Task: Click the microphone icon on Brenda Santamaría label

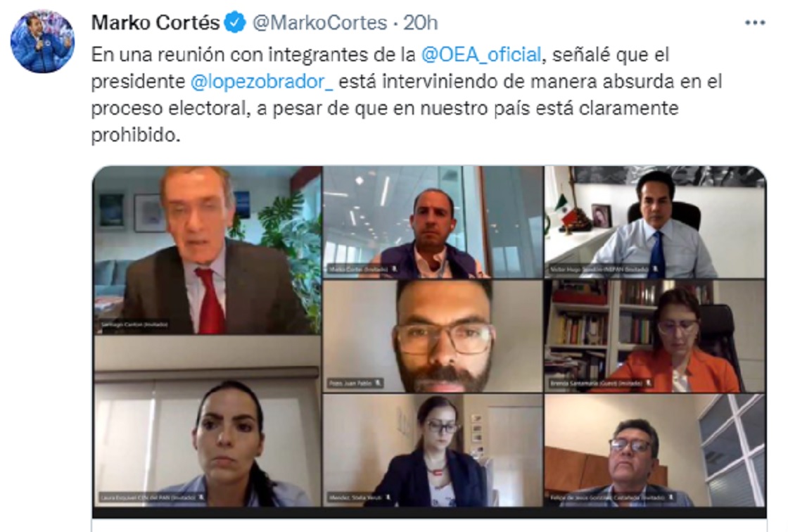Action: click(x=649, y=383)
